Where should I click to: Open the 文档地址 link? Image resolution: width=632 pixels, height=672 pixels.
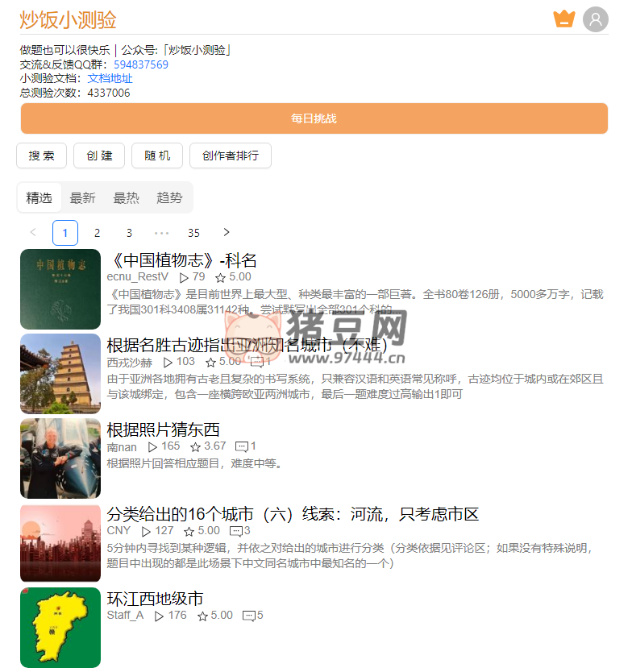point(110,78)
